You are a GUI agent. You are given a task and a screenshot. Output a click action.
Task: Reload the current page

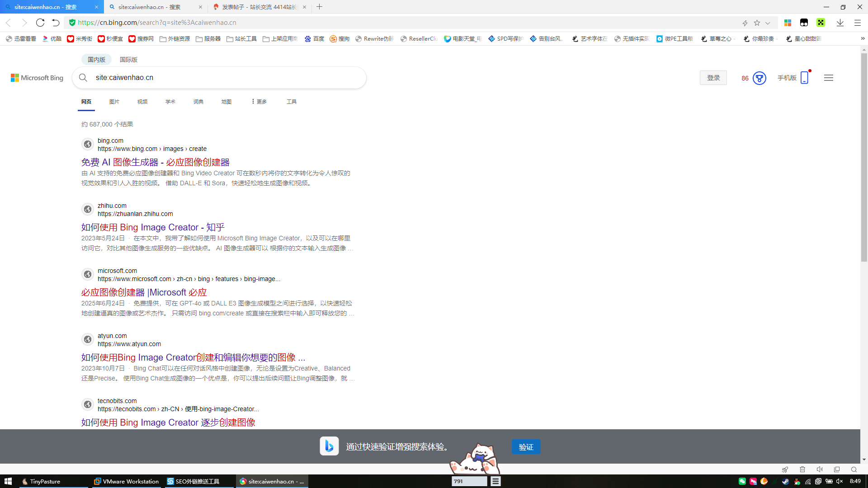[x=40, y=23]
